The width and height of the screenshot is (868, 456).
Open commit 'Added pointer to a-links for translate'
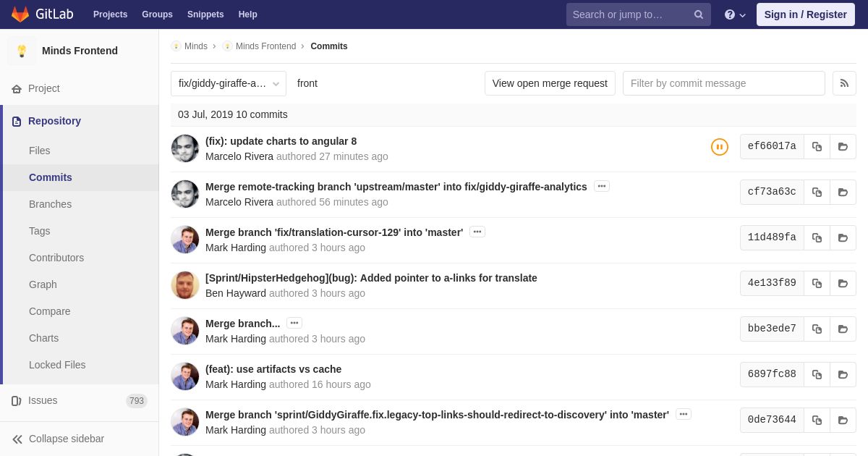pos(371,278)
